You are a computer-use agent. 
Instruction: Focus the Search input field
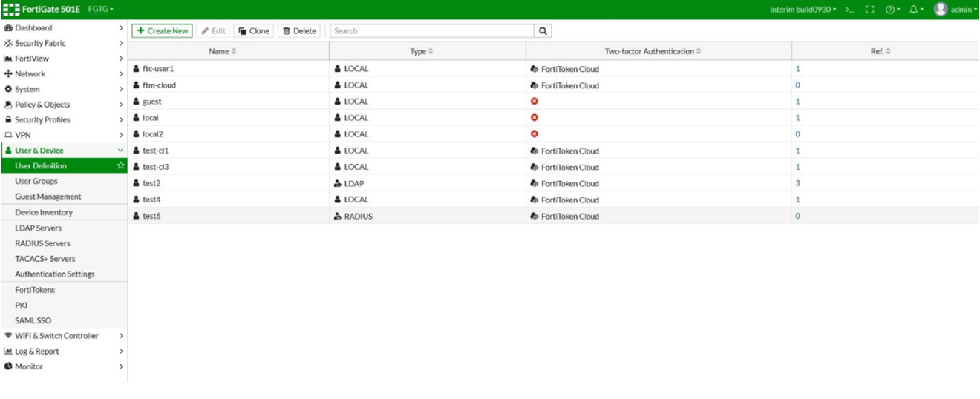point(431,31)
